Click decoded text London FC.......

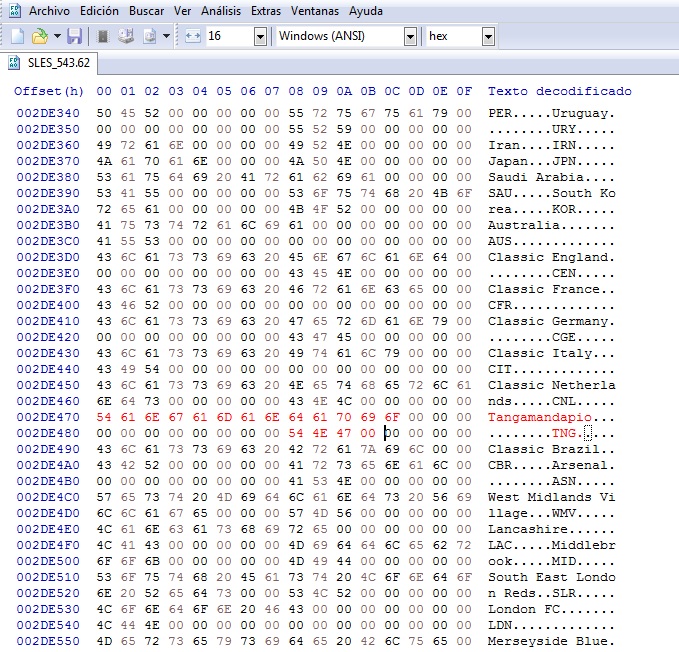[x=524, y=609]
